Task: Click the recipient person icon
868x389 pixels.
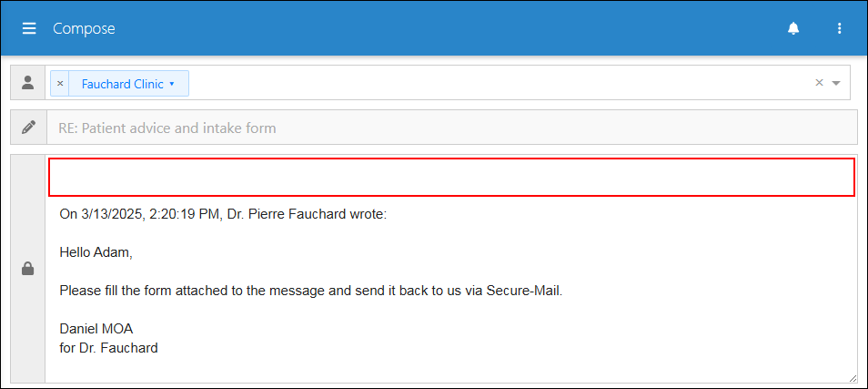Action: 27,83
